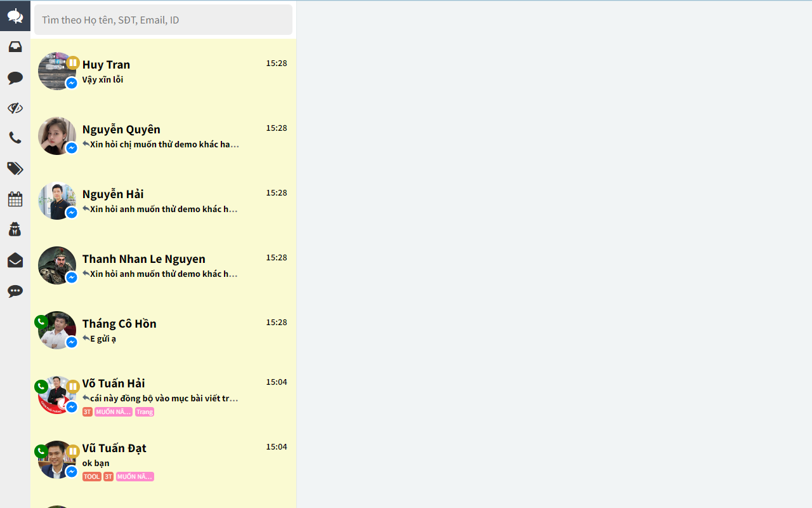This screenshot has width=812, height=508.
Task: Select the spy agent icon in sidebar
Action: [x=15, y=229]
